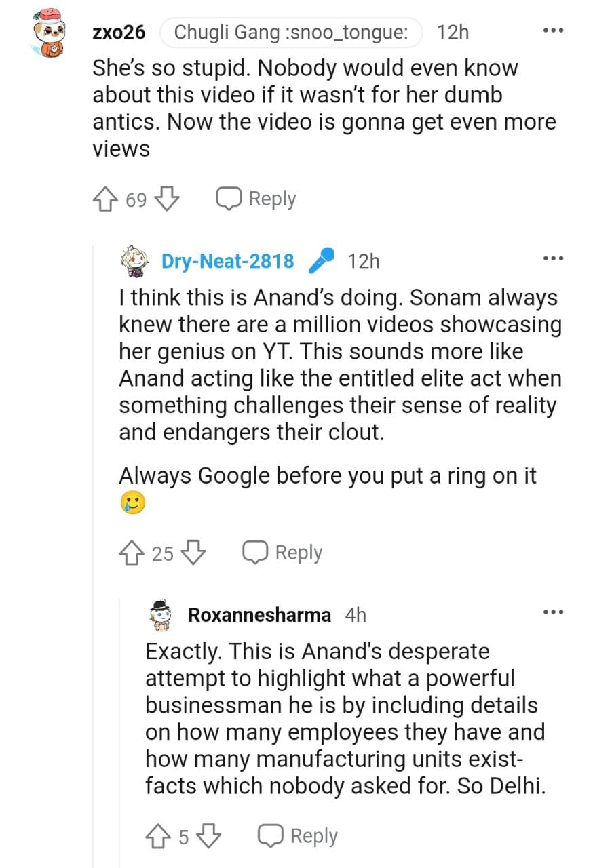
Task: Open Dry-Neat-2818 username link
Action: point(227,261)
